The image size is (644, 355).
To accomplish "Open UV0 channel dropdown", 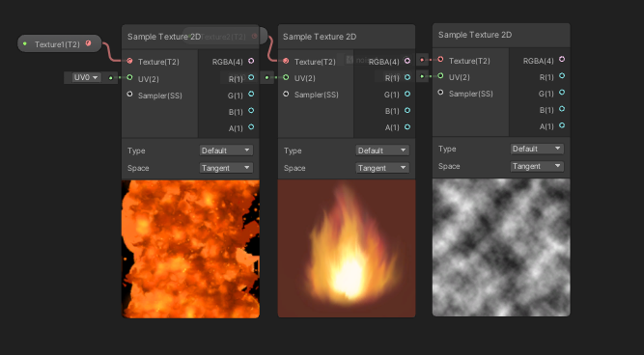I will [86, 77].
